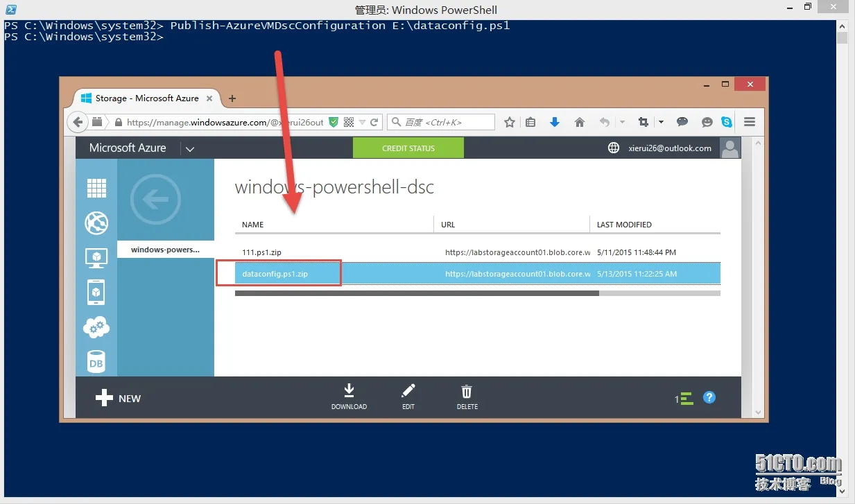Click the QR code icon in address bar
The image size is (855, 504).
click(x=349, y=122)
